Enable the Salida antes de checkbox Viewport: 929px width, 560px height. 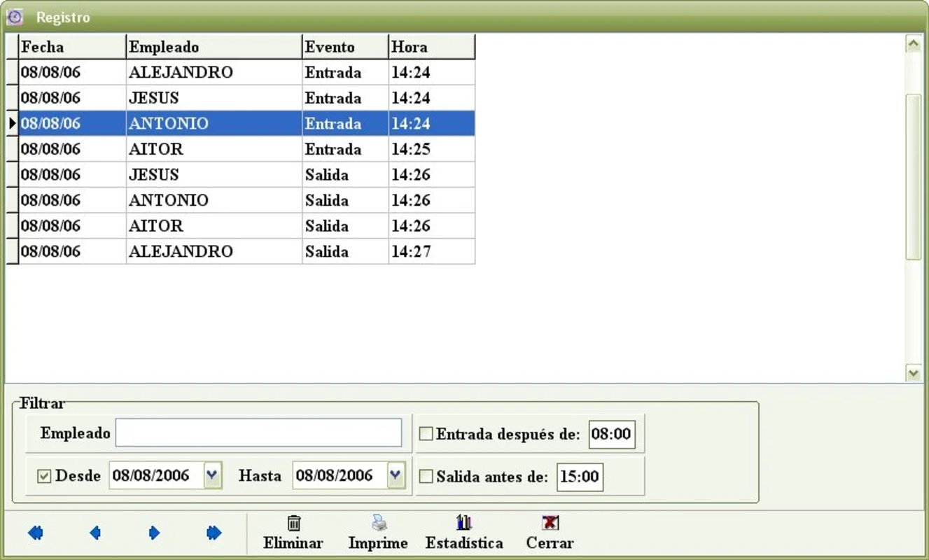[426, 477]
